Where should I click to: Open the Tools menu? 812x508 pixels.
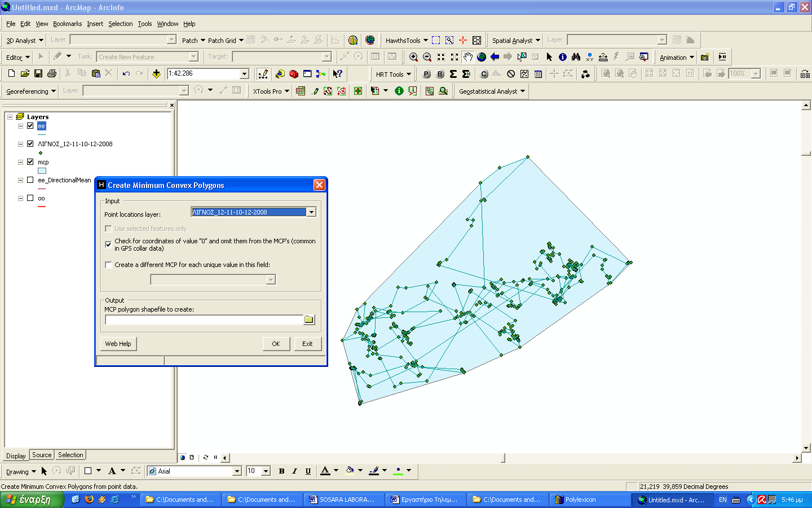click(145, 24)
